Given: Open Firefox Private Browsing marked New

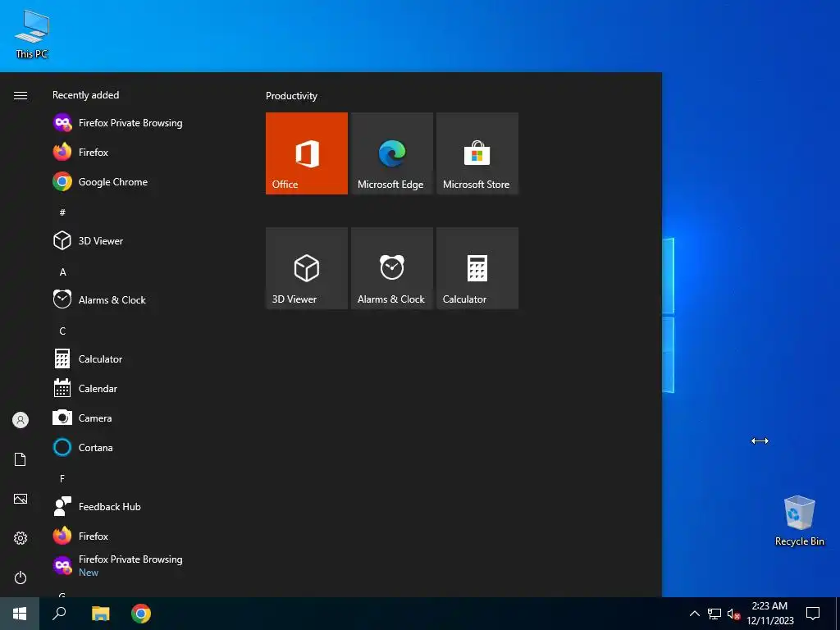Looking at the screenshot, I should (x=144, y=565).
